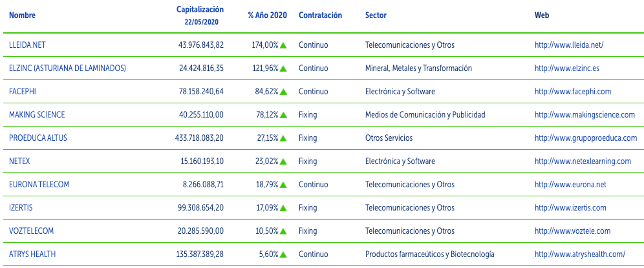Follow the http://www.izertis.com link

click(570, 208)
